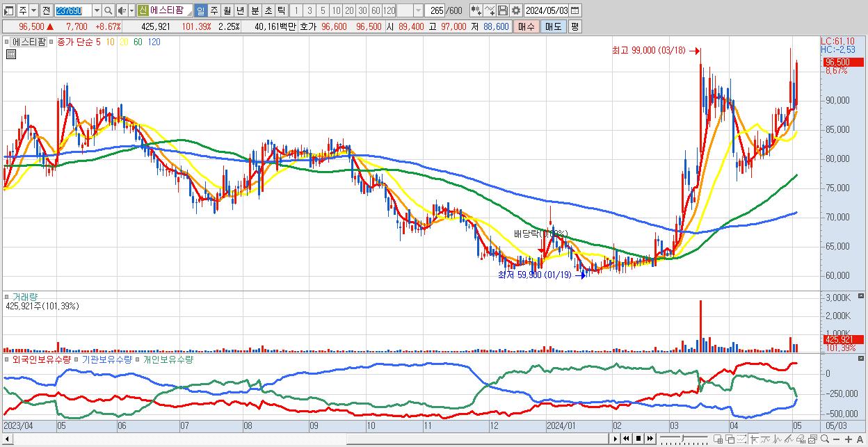Screen dimensions: 868x447
Task: Click the plus zoom-in icon
Action: pos(849,439)
